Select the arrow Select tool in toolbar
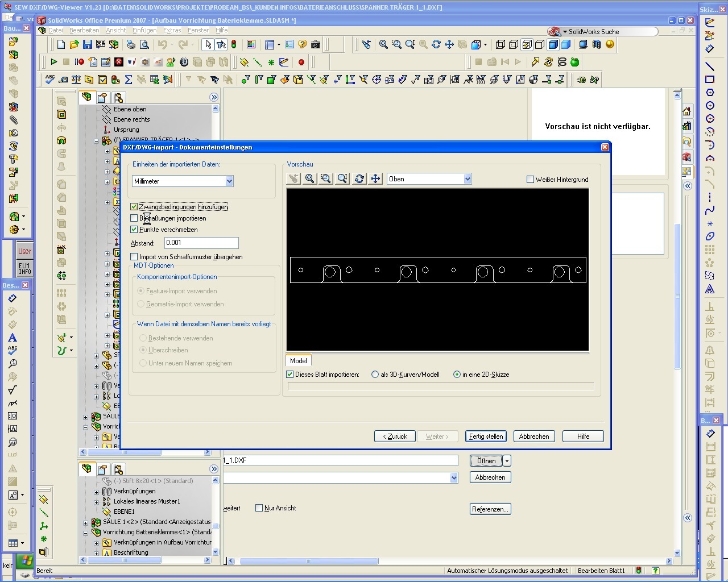Image resolution: width=728 pixels, height=582 pixels. [x=208, y=44]
